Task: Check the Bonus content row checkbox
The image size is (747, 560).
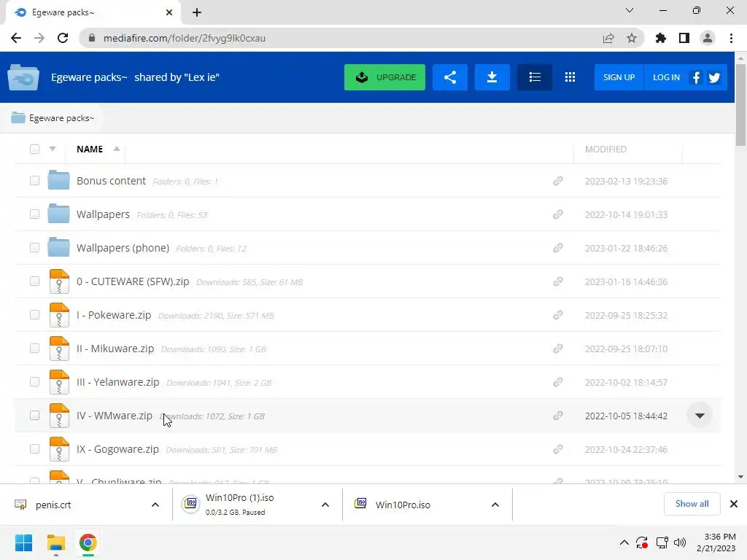Action: point(34,181)
